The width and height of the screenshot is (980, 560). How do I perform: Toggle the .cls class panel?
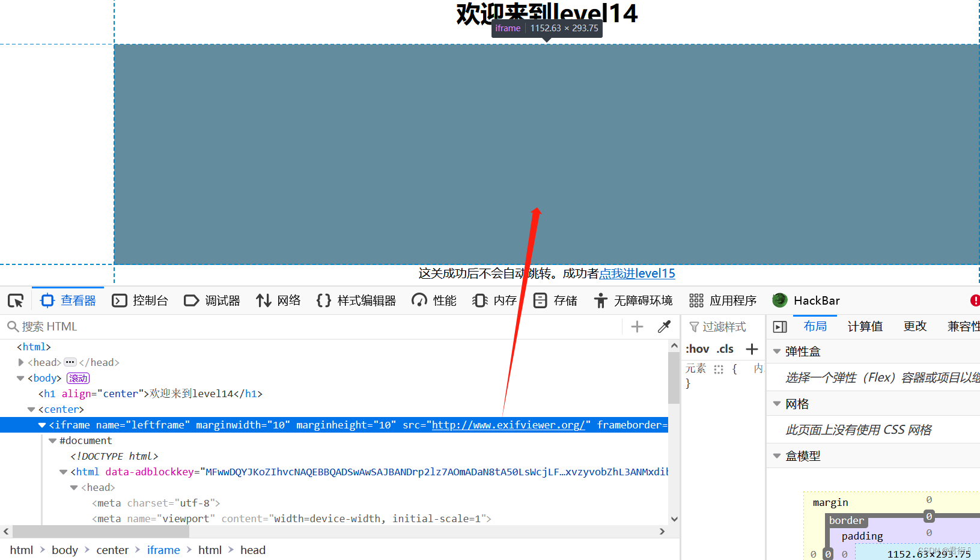(x=725, y=349)
